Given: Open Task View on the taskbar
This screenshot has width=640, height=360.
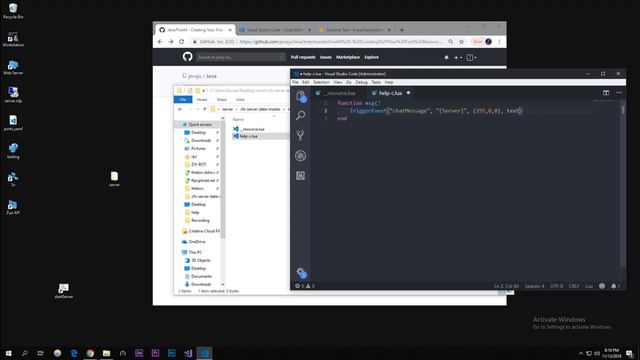Looking at the screenshot, I should pos(40,353).
